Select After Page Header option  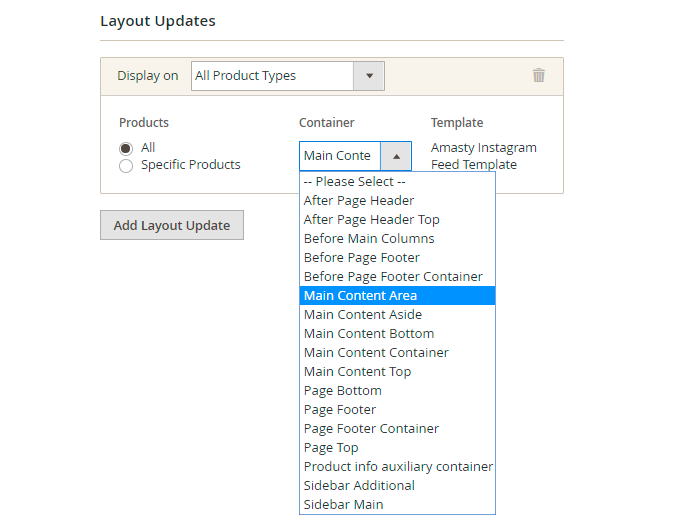pyautogui.click(x=359, y=200)
